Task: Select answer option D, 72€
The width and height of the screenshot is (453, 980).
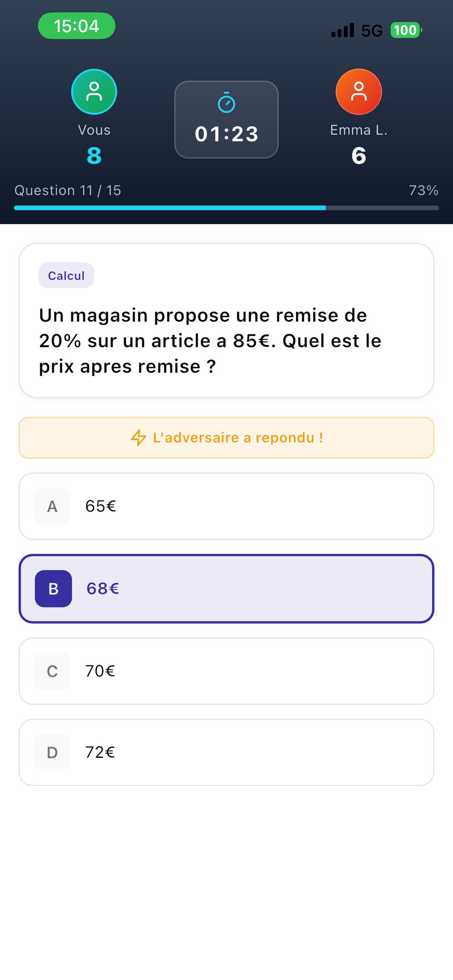Action: 226,752
